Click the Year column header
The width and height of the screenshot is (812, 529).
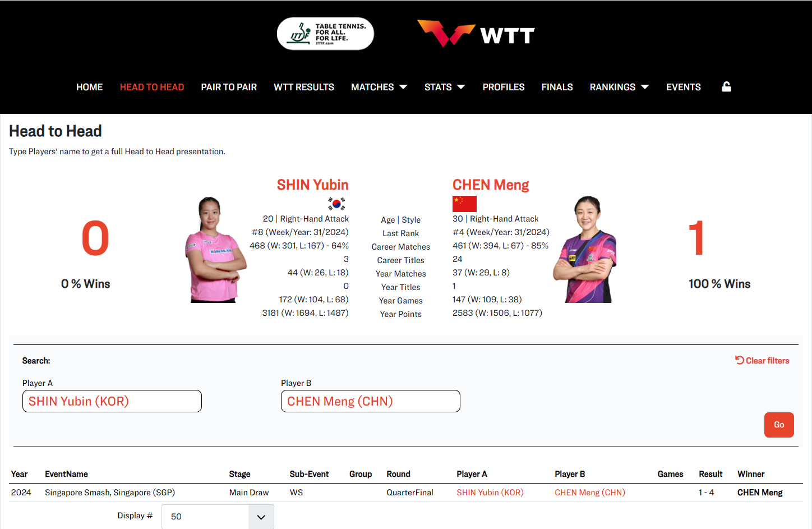coord(19,474)
